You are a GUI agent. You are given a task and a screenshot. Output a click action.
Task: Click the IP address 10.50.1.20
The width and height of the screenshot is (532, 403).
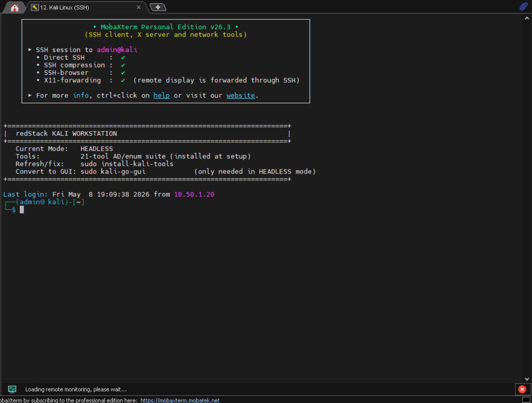[x=194, y=194]
